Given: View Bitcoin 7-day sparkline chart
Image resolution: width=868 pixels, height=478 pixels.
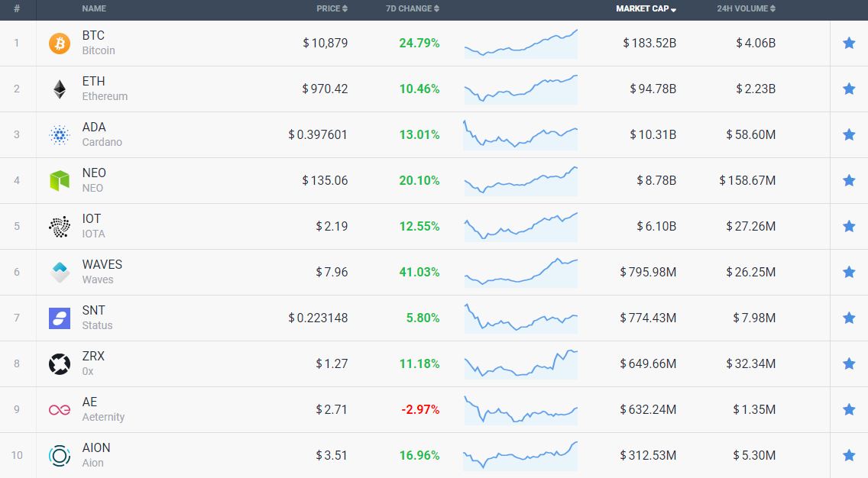Looking at the screenshot, I should tap(520, 44).
